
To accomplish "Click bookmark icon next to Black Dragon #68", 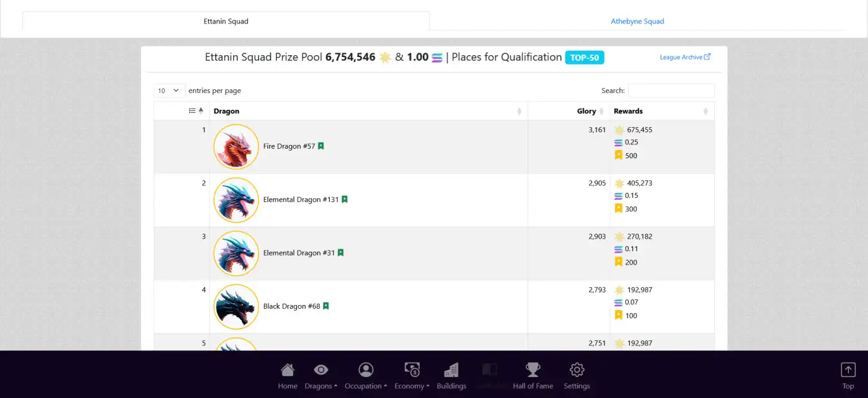I will (x=326, y=306).
